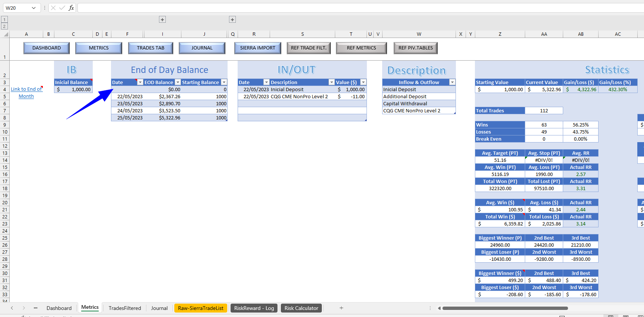The height and width of the screenshot is (317, 644).
Task: Open the Journal sheet tab
Action: (x=159, y=308)
